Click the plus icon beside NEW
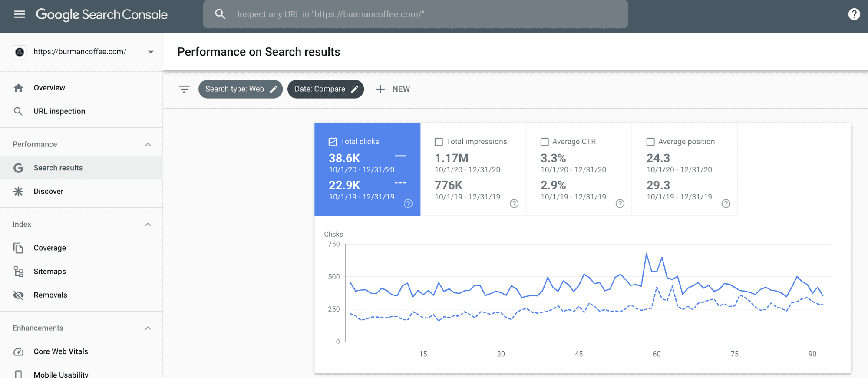 (380, 89)
